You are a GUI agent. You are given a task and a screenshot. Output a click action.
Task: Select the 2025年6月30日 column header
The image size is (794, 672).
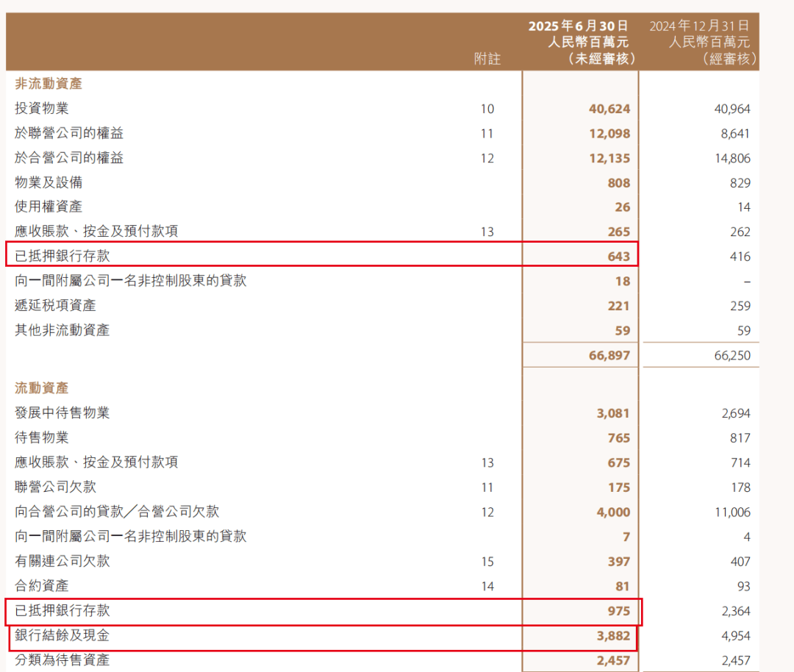click(579, 26)
